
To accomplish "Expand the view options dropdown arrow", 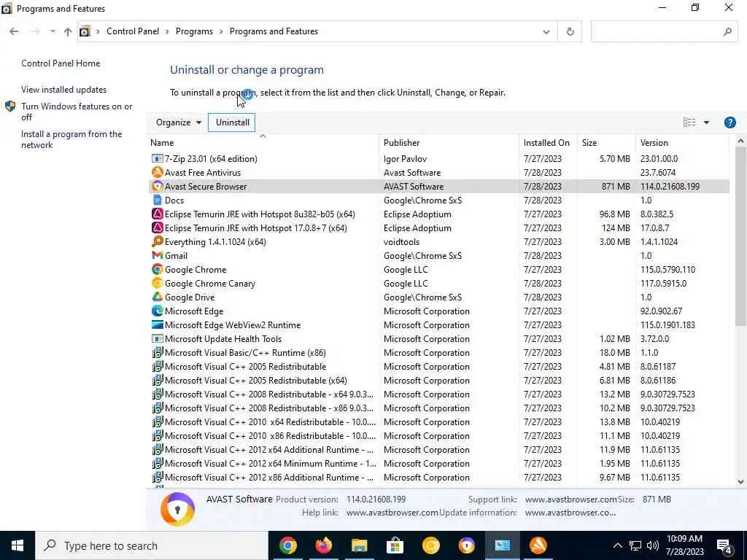I will 706,122.
